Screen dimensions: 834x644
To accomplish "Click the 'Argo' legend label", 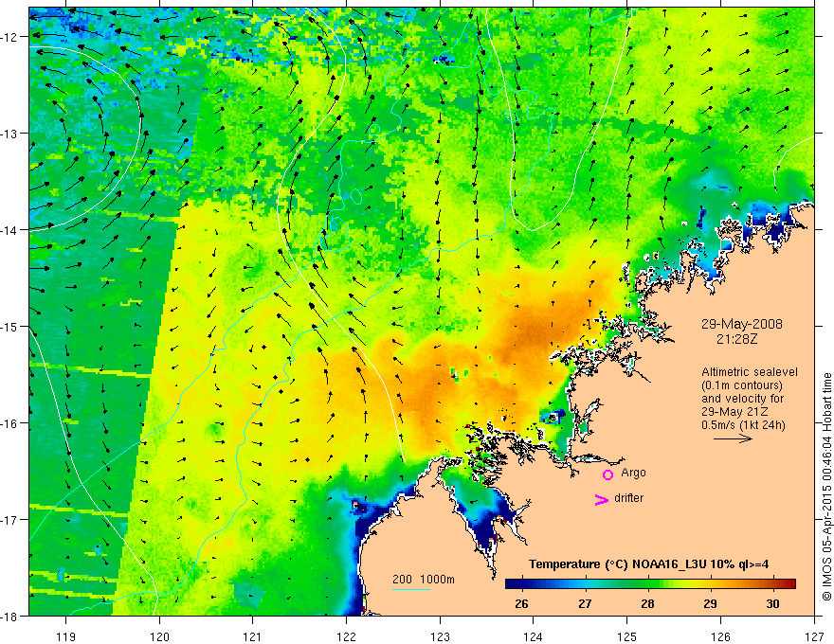I will pos(633,473).
